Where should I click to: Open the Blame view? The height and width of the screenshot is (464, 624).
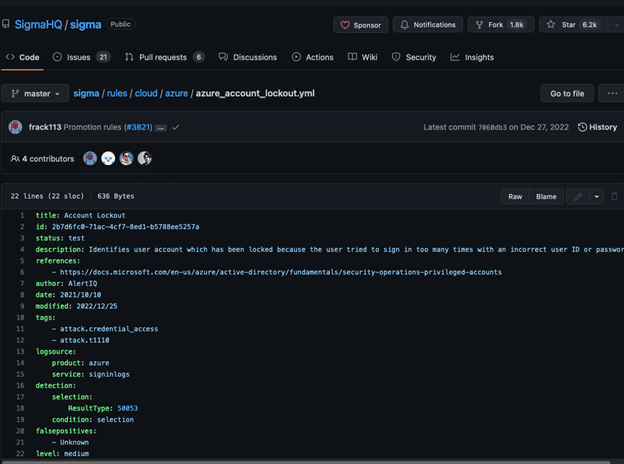(546, 197)
